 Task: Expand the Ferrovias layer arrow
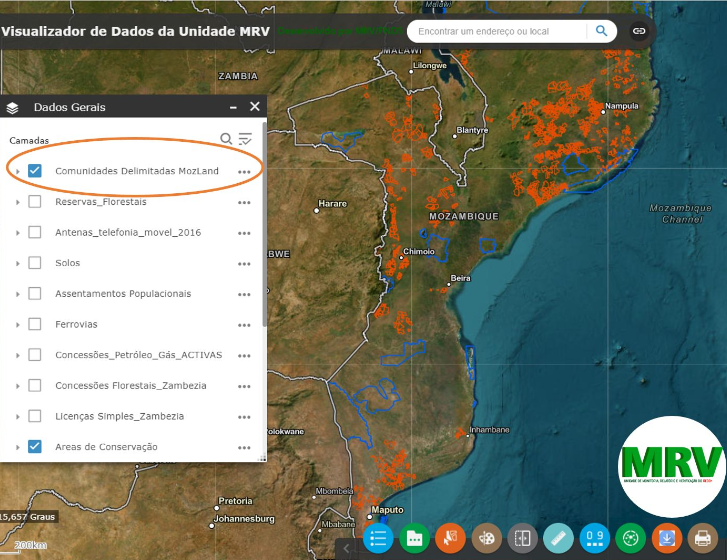17,325
